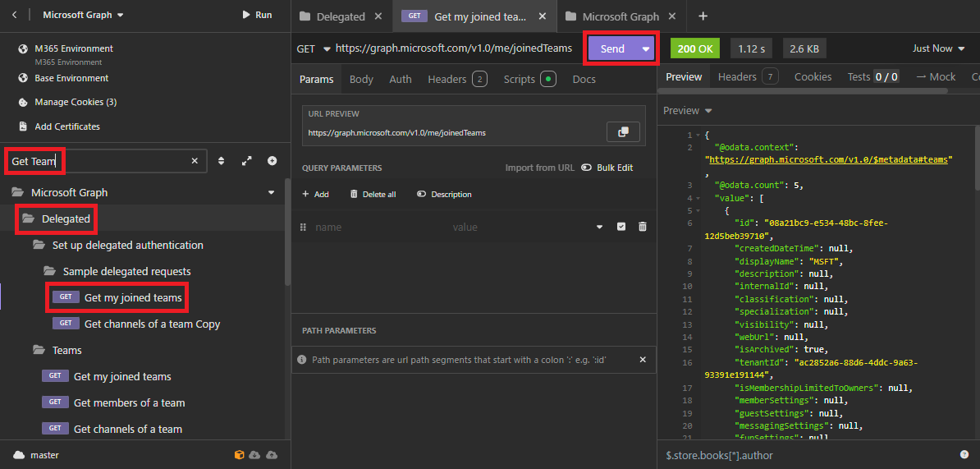Click Import from URL
The image size is (980, 469).
(x=540, y=168)
